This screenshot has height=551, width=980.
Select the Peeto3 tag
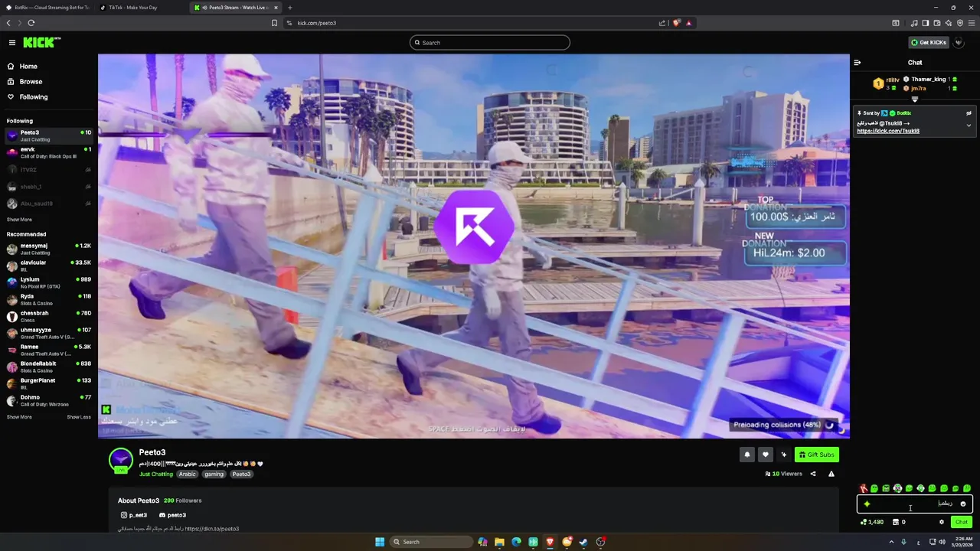tap(241, 474)
